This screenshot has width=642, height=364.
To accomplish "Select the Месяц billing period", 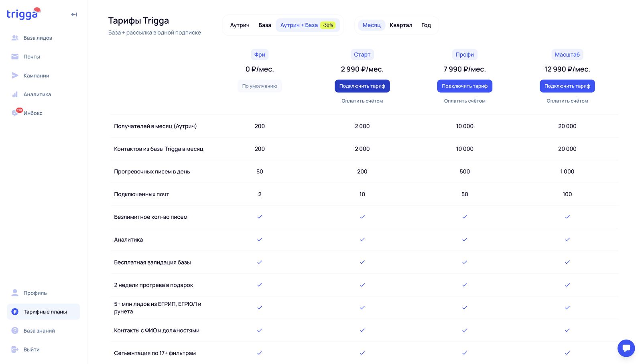I will pyautogui.click(x=372, y=25).
